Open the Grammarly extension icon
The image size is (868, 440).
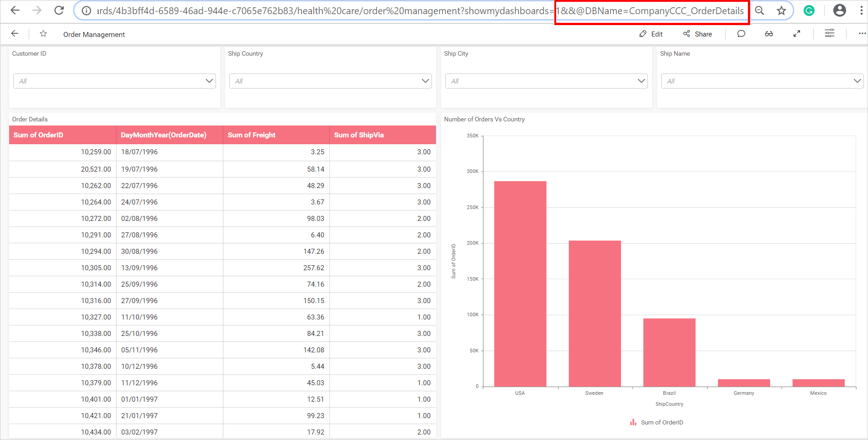pyautogui.click(x=809, y=10)
